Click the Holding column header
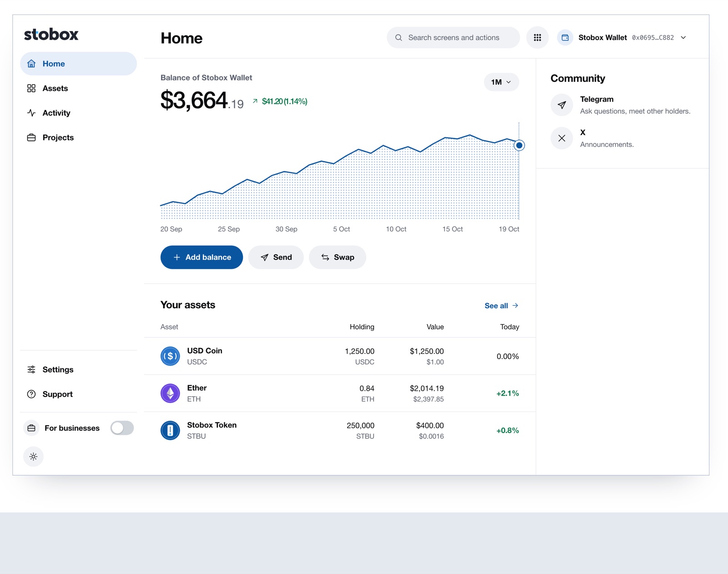 (x=362, y=327)
